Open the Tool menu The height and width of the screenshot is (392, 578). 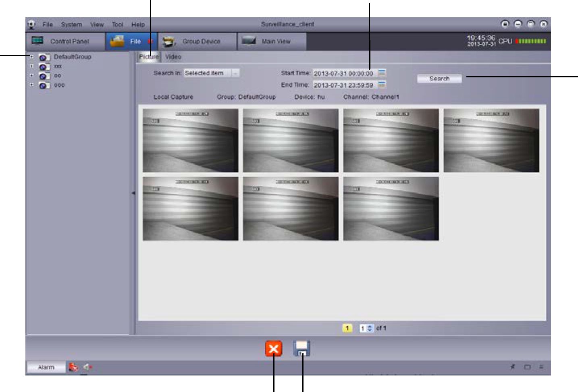pos(117,25)
